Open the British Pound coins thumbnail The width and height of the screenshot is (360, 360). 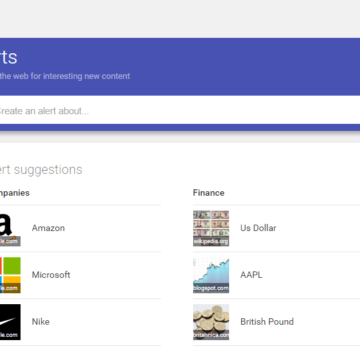point(211,322)
